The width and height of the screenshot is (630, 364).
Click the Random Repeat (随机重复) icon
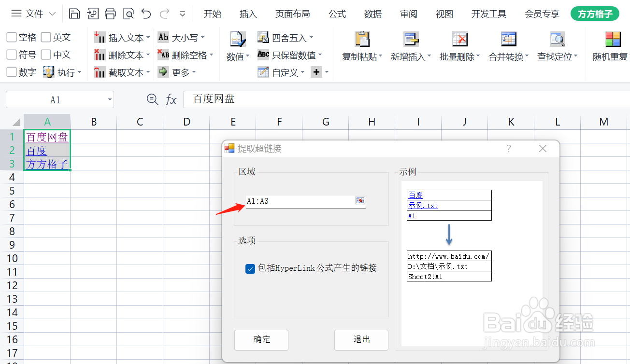pos(613,40)
